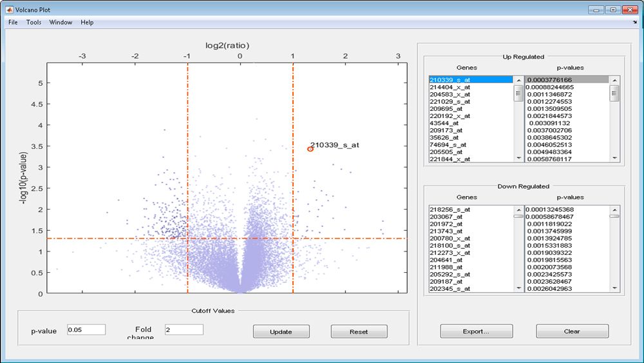This screenshot has width=644, height=363.
Task: Close the Volcano Plot window
Action: coord(630,10)
